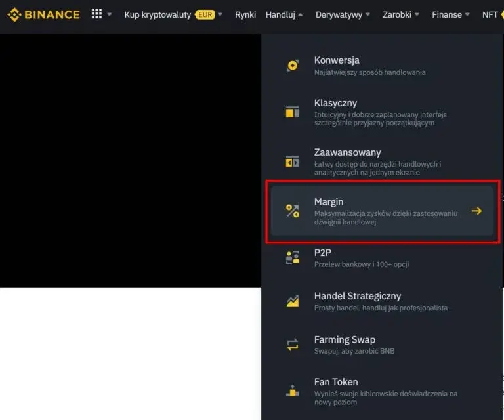Open Margin trading option

[x=383, y=211]
